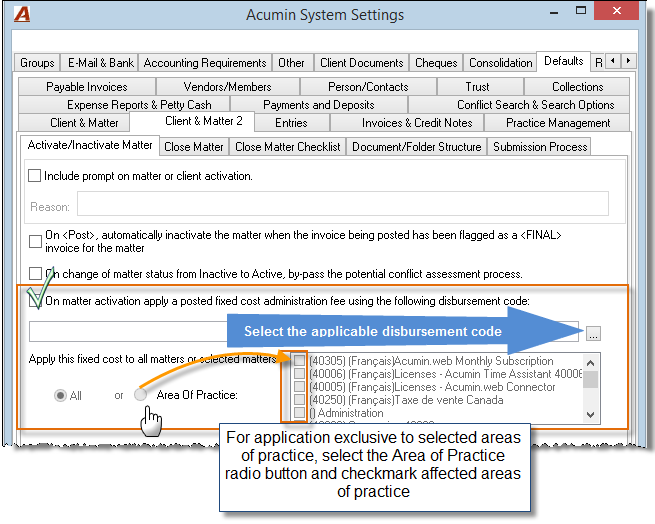Open the Close Matter sub-tab
The image size is (655, 524).
pos(194,147)
